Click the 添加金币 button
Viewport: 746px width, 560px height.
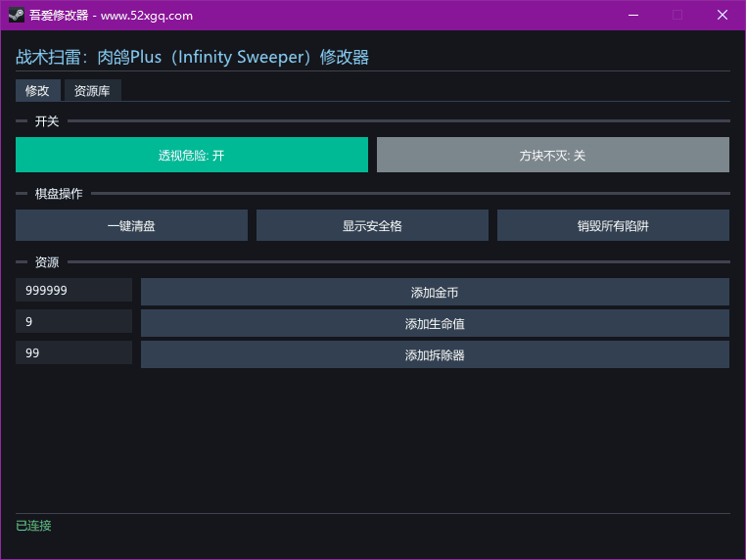click(435, 292)
